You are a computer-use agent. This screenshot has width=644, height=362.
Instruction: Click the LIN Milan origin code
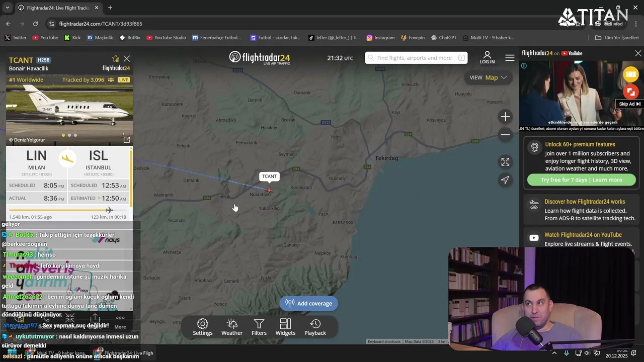point(36,156)
